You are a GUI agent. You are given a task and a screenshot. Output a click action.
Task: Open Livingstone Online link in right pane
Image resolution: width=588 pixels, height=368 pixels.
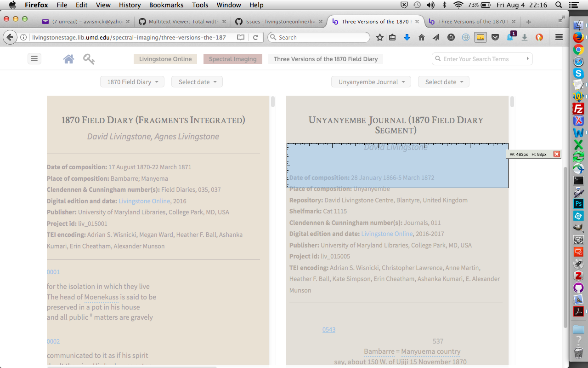pos(387,234)
